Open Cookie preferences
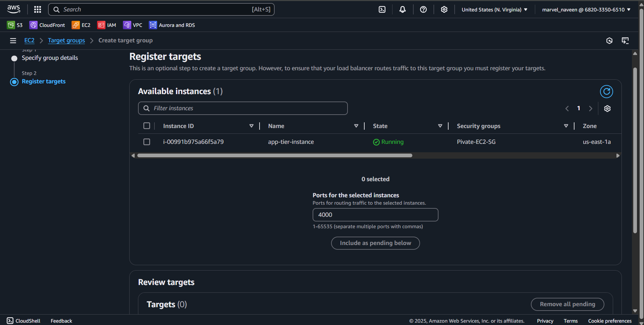 click(x=610, y=321)
